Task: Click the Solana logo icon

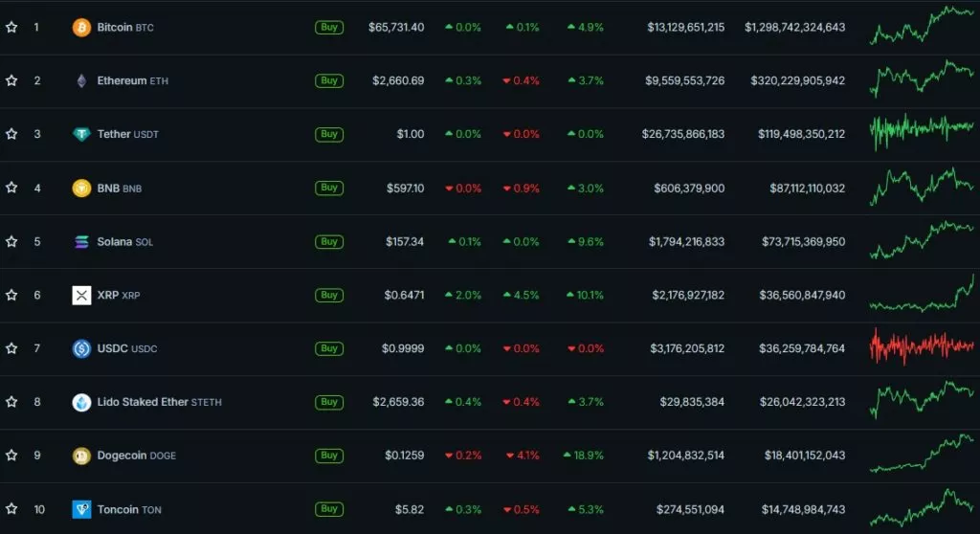Action: click(x=81, y=242)
